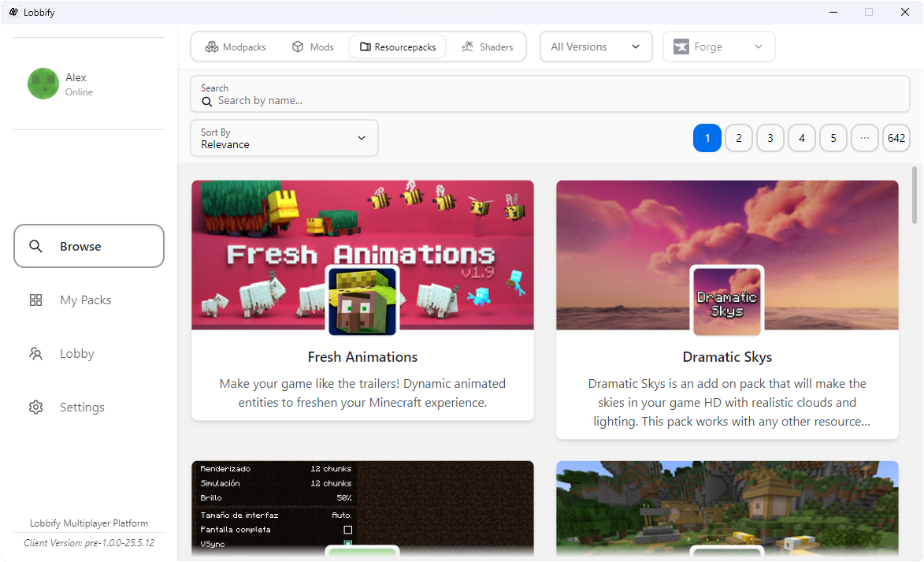Viewport: 924px width, 562px height.
Task: Click the Lobby people icon
Action: [x=36, y=354]
